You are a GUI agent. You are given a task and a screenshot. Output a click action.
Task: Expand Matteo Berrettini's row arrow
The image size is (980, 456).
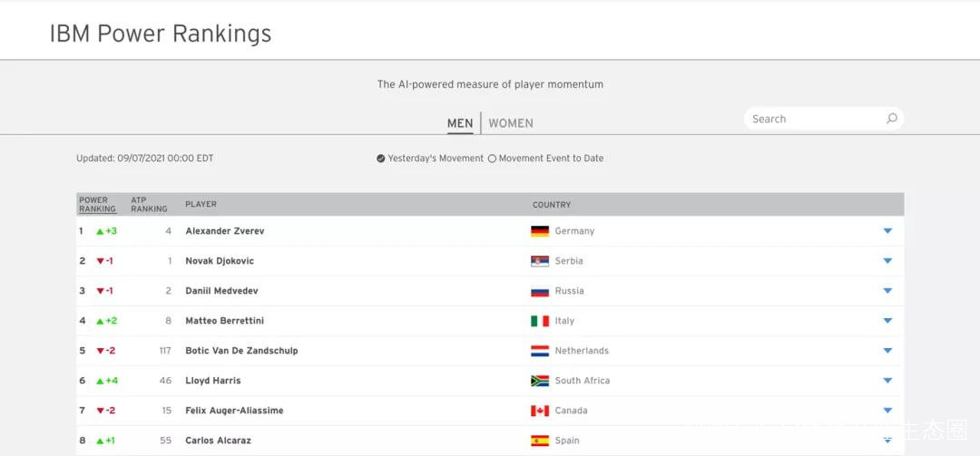887,321
